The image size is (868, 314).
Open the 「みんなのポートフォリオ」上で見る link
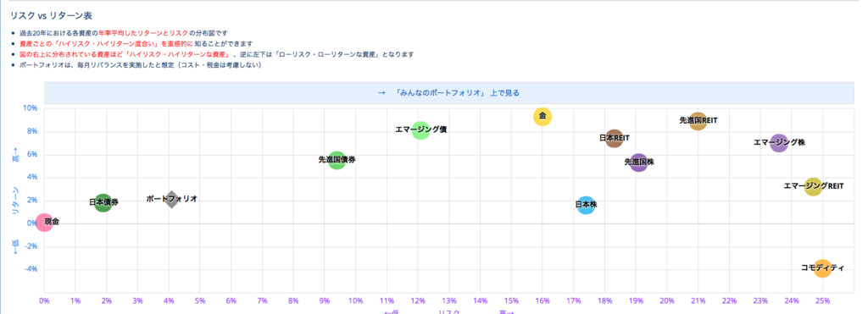448,93
